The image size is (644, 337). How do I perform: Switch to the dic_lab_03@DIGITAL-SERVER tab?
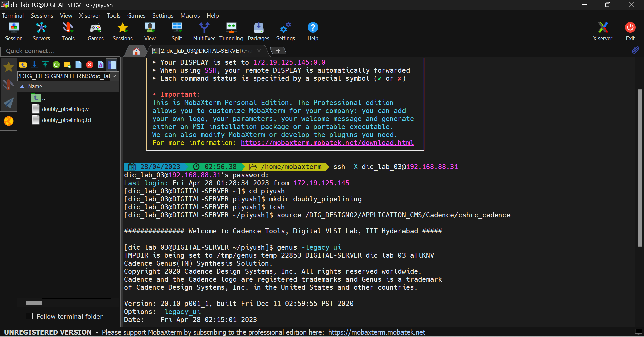tap(201, 51)
